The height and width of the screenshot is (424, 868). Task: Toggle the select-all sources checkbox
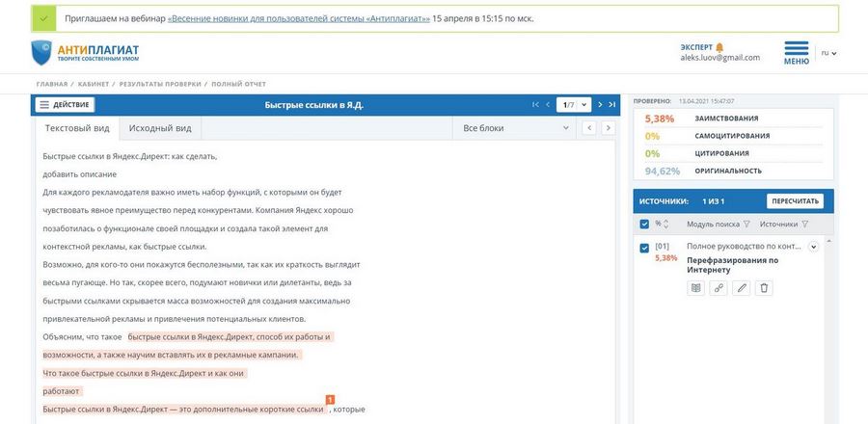click(x=644, y=225)
